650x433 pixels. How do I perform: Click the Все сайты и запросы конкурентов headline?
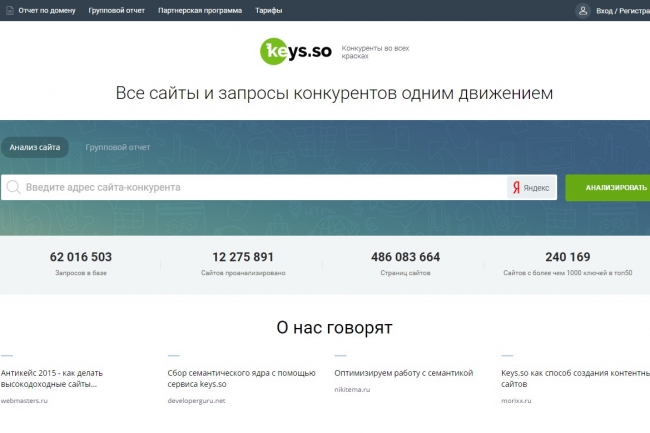334,93
